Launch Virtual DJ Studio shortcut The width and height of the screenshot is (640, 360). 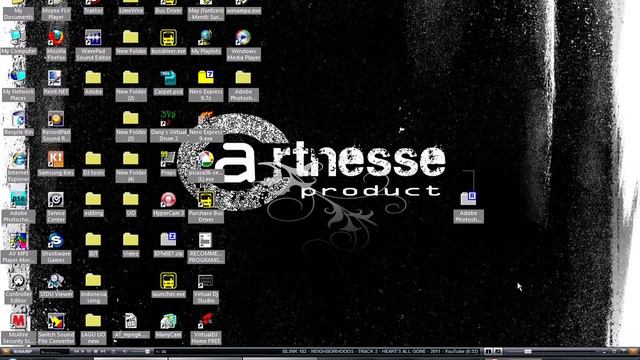click(206, 281)
